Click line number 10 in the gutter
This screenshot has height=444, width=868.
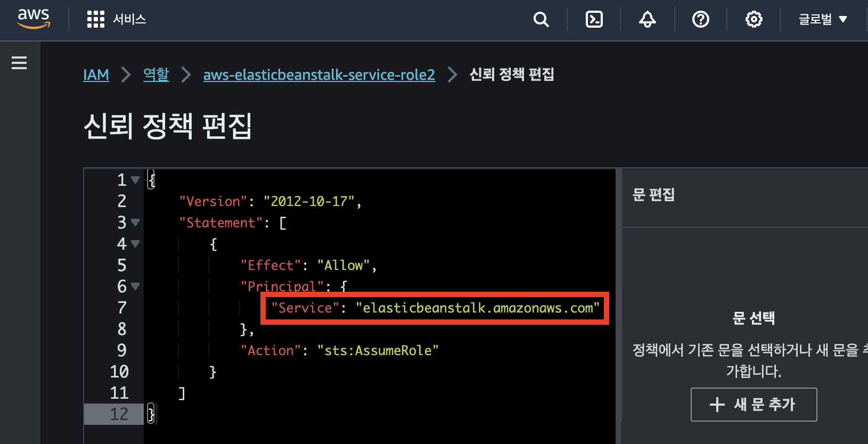coord(119,372)
